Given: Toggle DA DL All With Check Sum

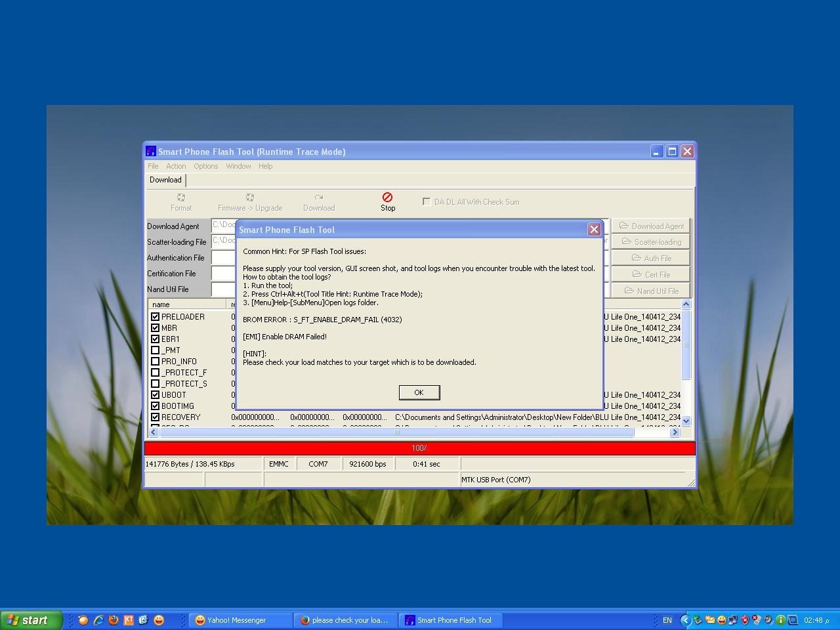Looking at the screenshot, I should [427, 201].
